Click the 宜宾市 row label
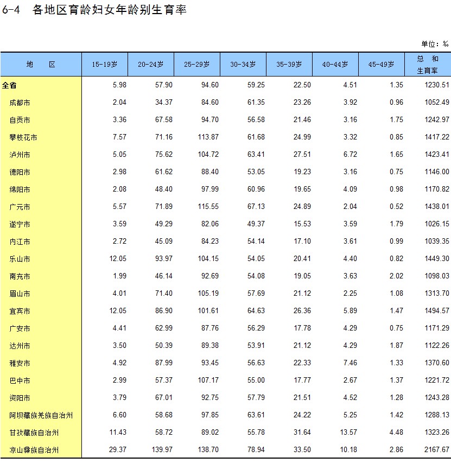Image resolution: width=451 pixels, height=476 pixels. [20, 311]
